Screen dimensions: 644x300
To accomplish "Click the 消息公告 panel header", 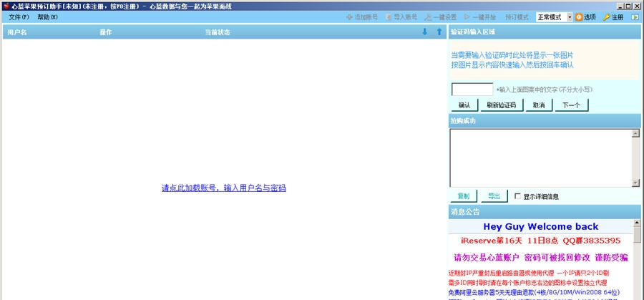I will (x=545, y=212).
